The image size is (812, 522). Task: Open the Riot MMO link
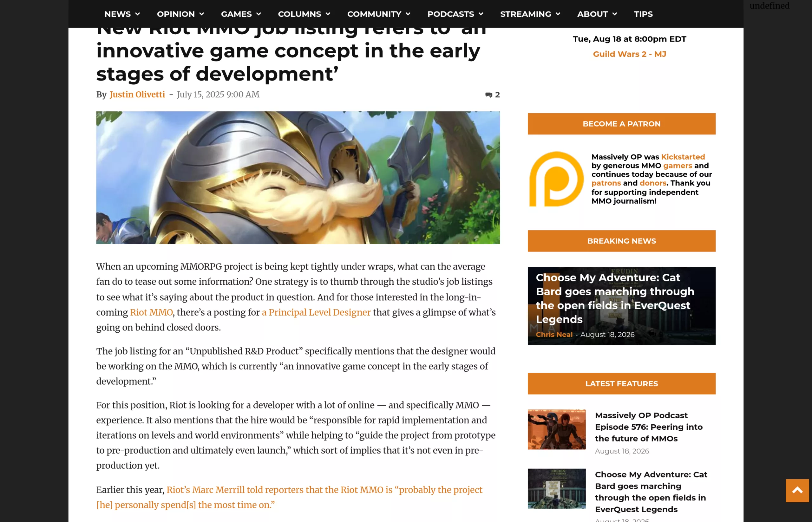(x=151, y=312)
